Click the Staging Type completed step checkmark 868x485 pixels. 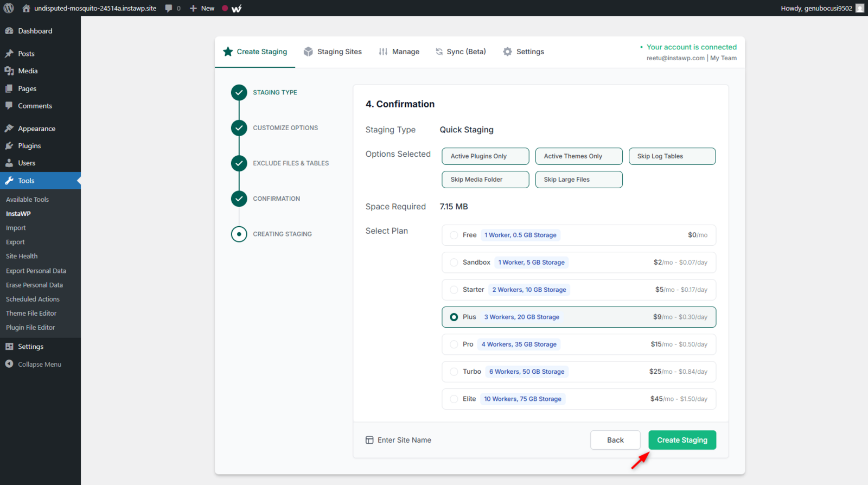239,93
